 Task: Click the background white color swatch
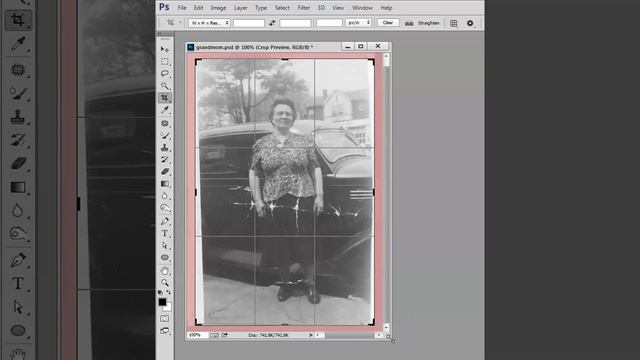[168, 307]
